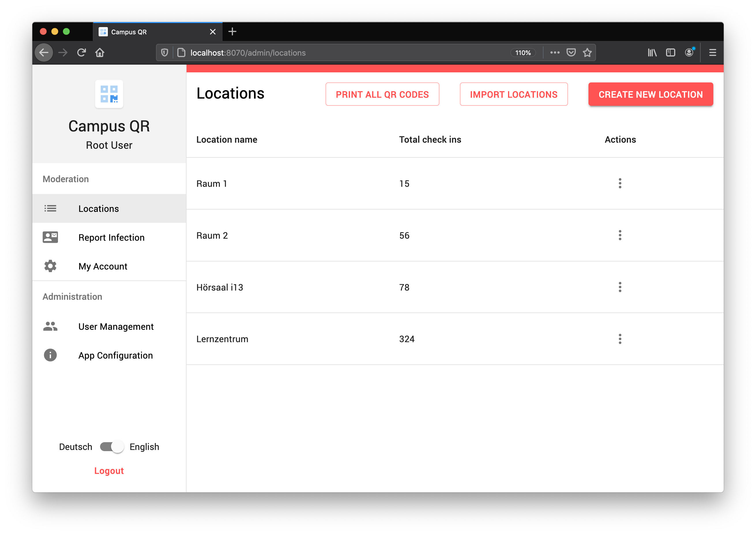Viewport: 756px width, 535px height.
Task: Click the Report Infection contact card icon
Action: coord(50,237)
